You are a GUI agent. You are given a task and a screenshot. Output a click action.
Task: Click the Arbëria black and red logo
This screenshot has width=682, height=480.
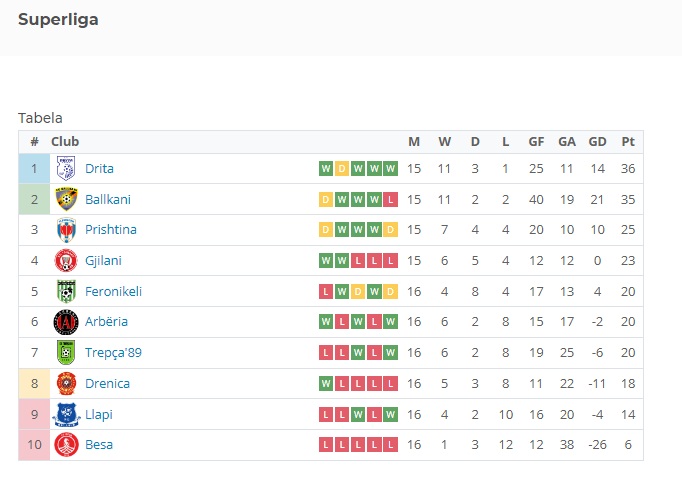(66, 322)
